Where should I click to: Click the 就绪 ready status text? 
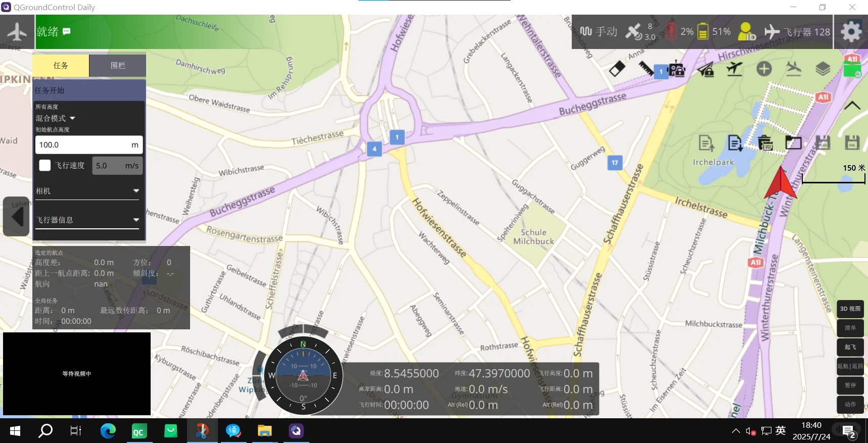(x=48, y=32)
